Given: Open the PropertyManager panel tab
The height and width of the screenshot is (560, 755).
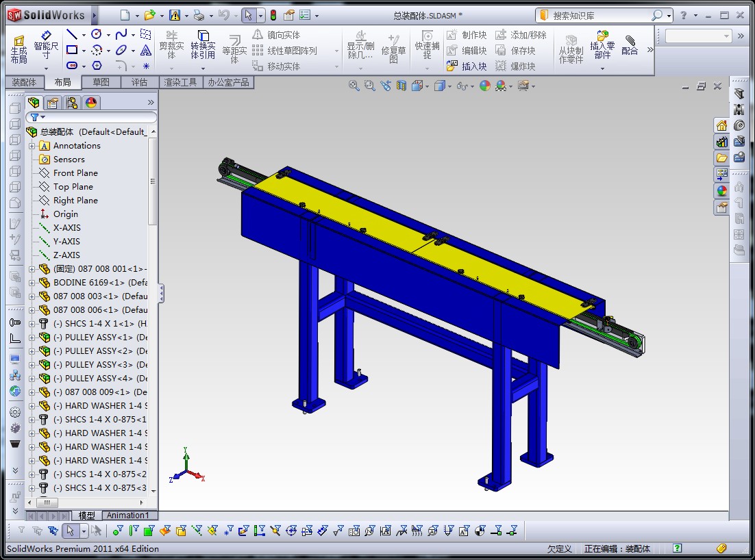Looking at the screenshot, I should pos(53,103).
